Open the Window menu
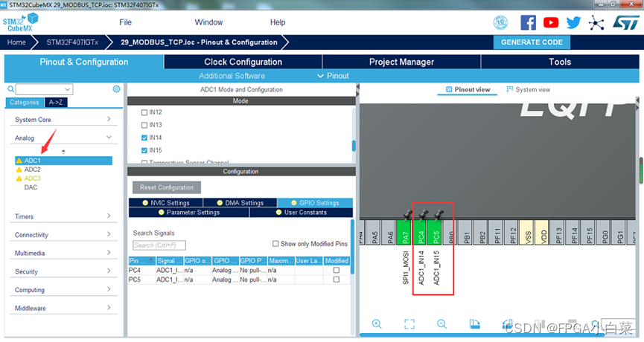The image size is (644, 342). click(x=208, y=22)
